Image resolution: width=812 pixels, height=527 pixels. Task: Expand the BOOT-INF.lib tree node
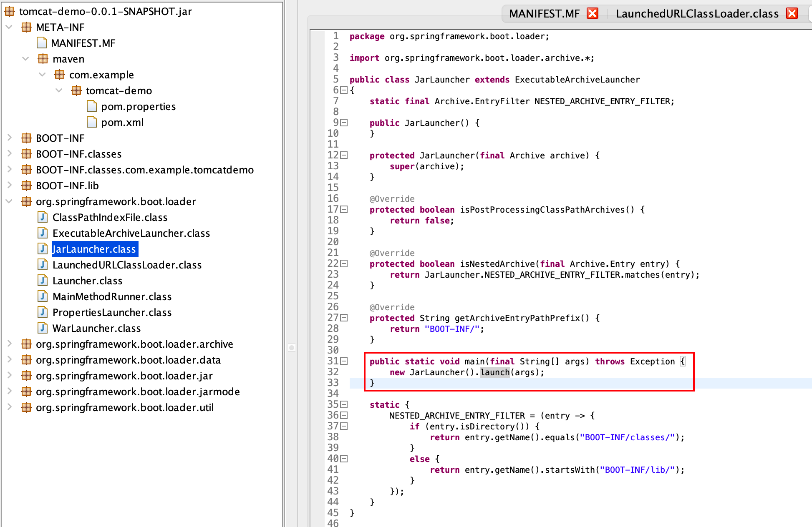[x=9, y=185]
